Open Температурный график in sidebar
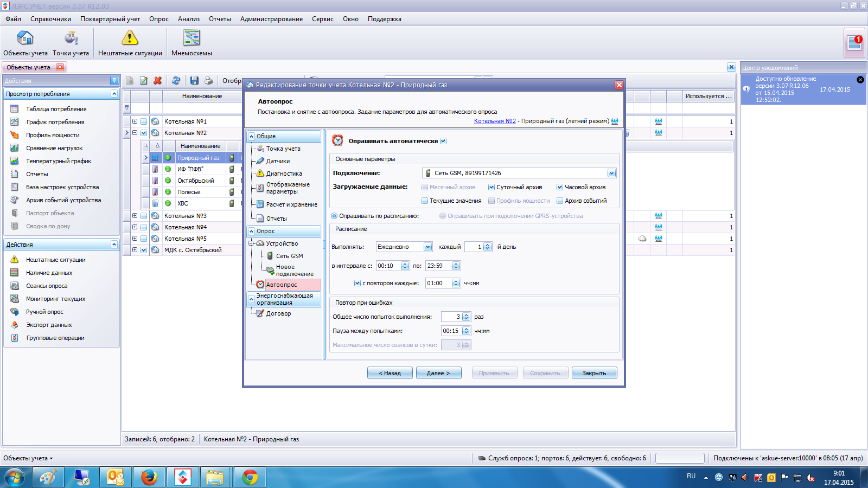This screenshot has height=488, width=868. pos(59,161)
